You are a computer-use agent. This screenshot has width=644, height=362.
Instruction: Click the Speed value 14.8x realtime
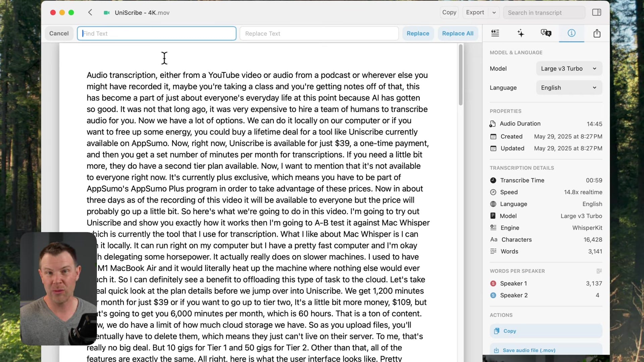(x=583, y=192)
